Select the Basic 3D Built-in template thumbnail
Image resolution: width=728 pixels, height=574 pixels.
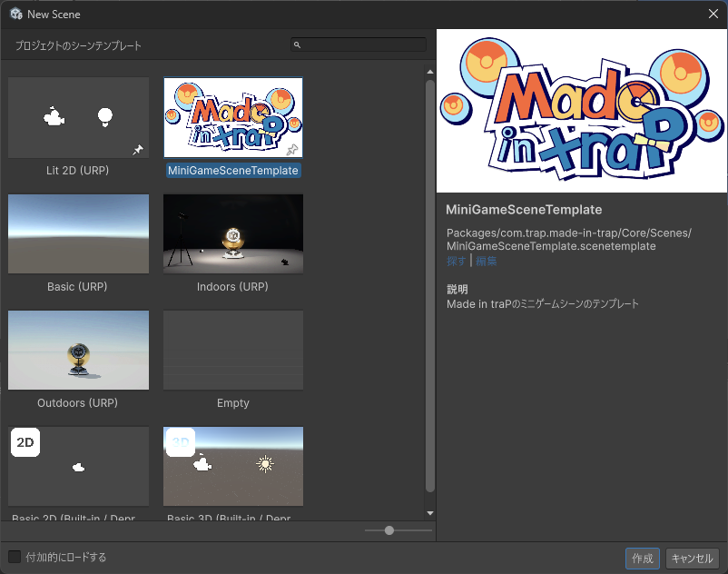[233, 466]
